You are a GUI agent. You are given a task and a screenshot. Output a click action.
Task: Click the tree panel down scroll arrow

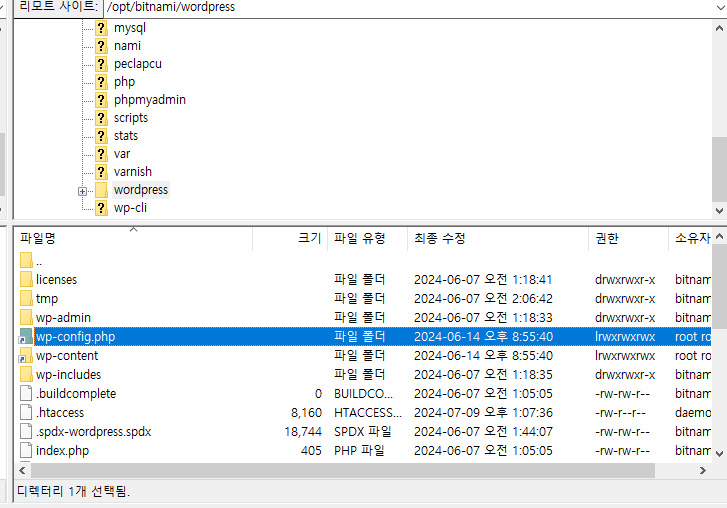(x=719, y=210)
